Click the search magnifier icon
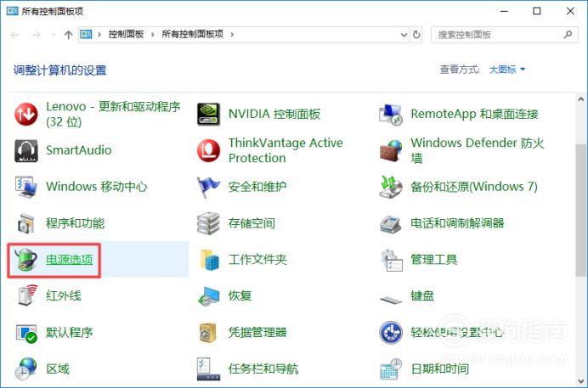The height and width of the screenshot is (388, 588). 568,35
